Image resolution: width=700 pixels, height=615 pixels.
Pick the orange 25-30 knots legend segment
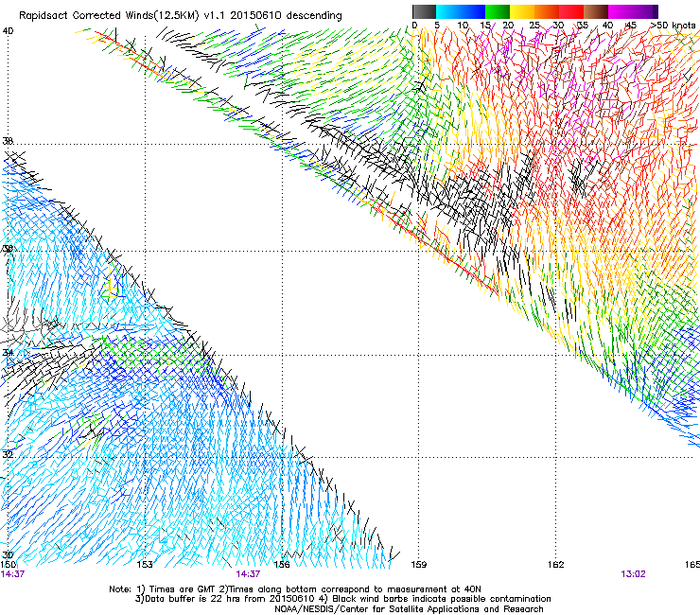[547, 11]
